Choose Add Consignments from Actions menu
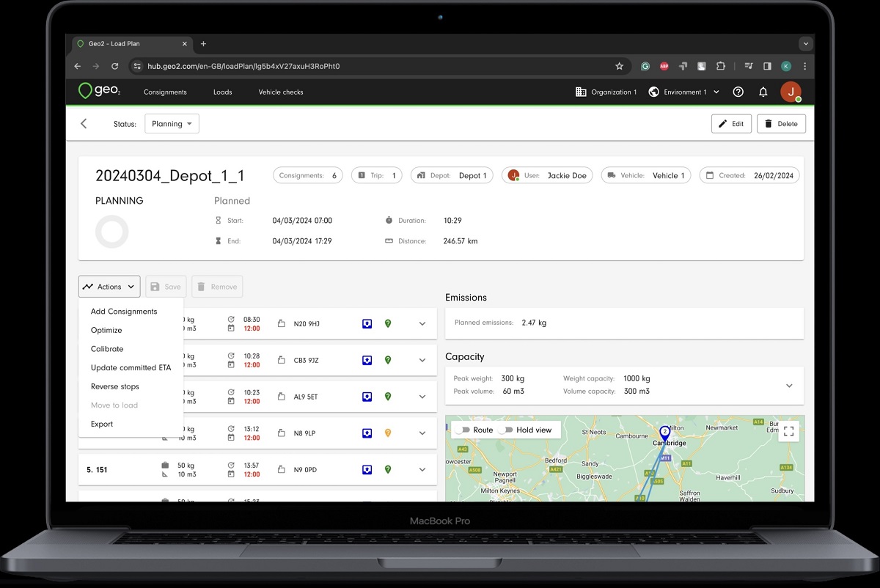Viewport: 880px width, 588px height. (124, 312)
